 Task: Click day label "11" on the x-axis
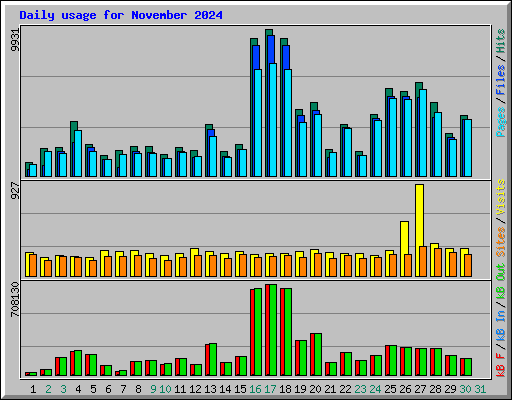point(180,389)
